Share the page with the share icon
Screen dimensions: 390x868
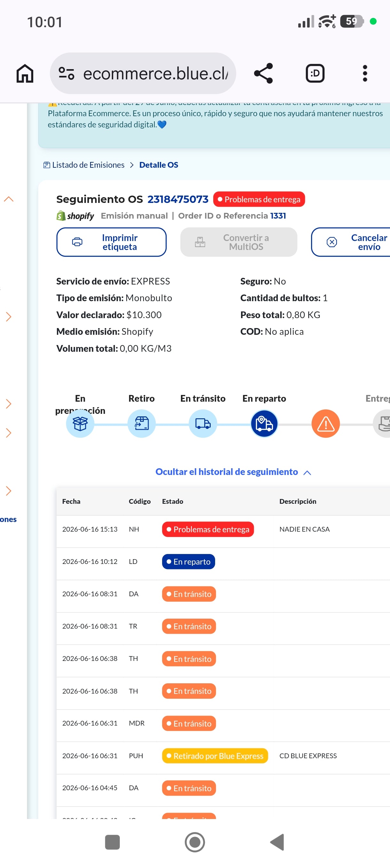(263, 73)
